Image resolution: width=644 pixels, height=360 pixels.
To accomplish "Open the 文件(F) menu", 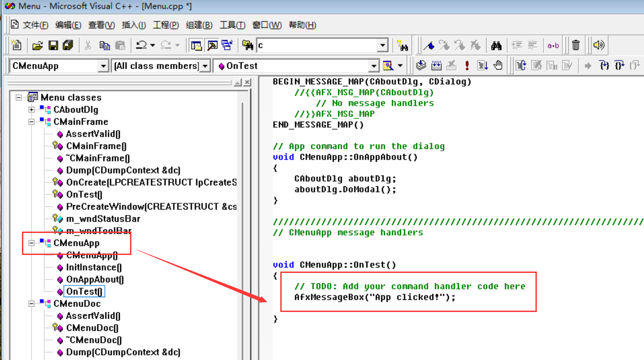I will click(35, 25).
